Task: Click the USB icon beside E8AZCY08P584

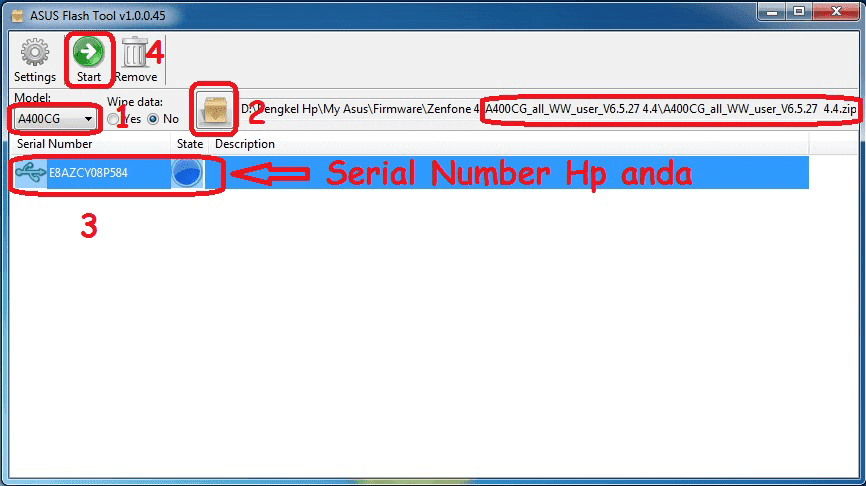Action: tap(30, 172)
